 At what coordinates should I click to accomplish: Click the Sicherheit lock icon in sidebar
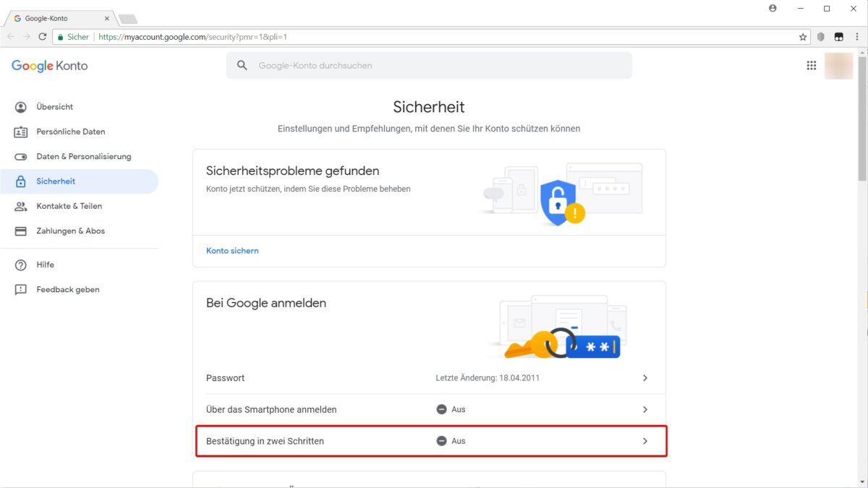21,181
